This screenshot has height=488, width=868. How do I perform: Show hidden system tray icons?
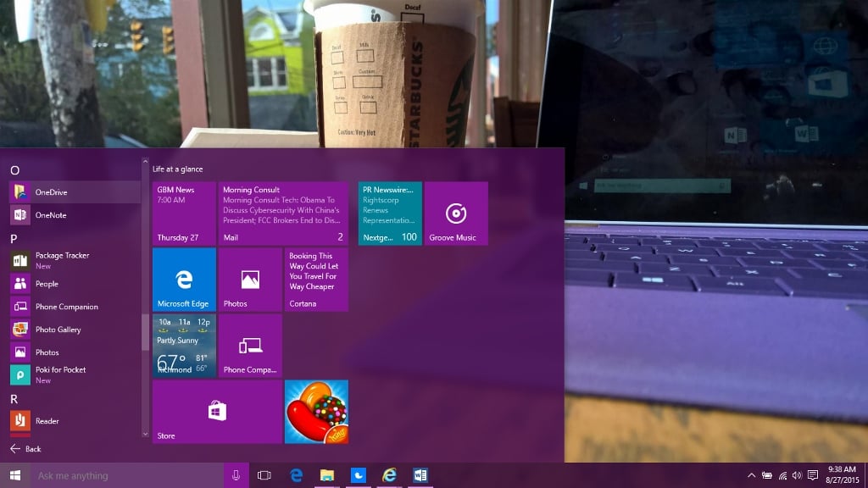(x=751, y=475)
